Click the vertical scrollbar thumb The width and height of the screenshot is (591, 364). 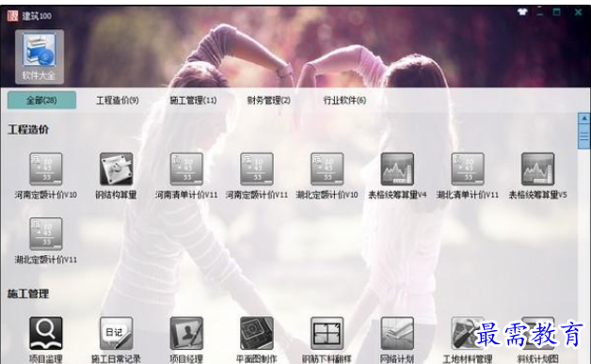point(583,136)
